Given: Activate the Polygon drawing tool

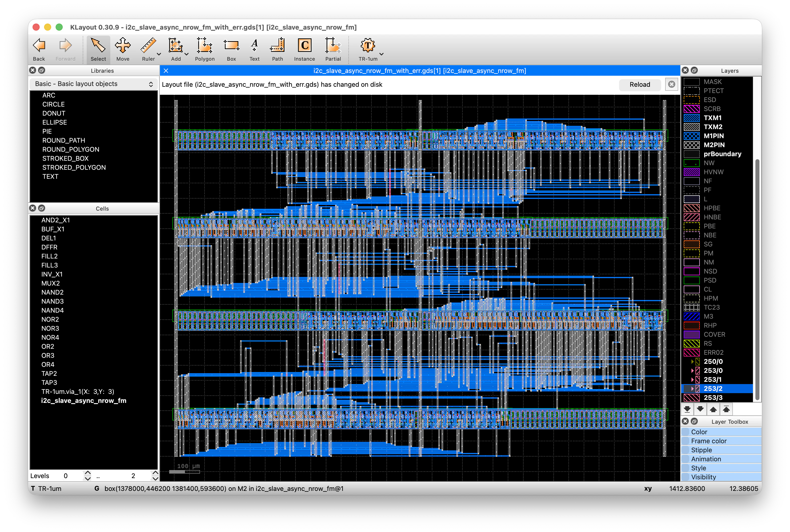Looking at the screenshot, I should point(205,49).
